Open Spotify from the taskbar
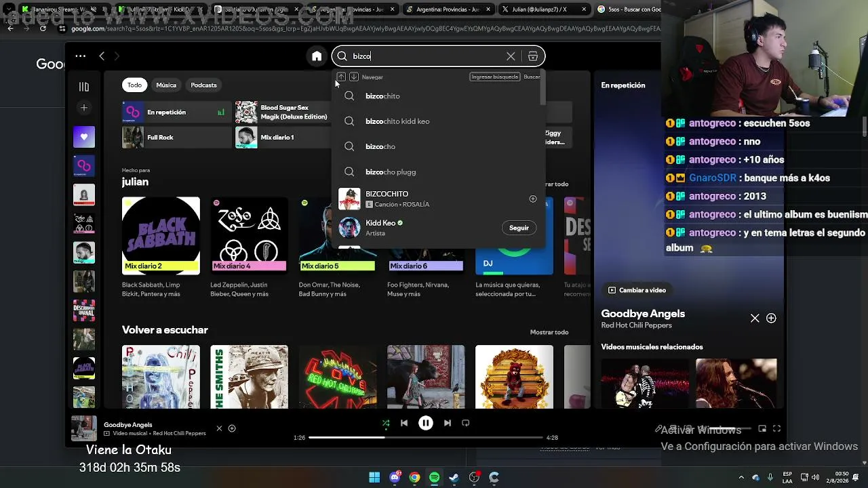The width and height of the screenshot is (868, 488). [x=434, y=478]
